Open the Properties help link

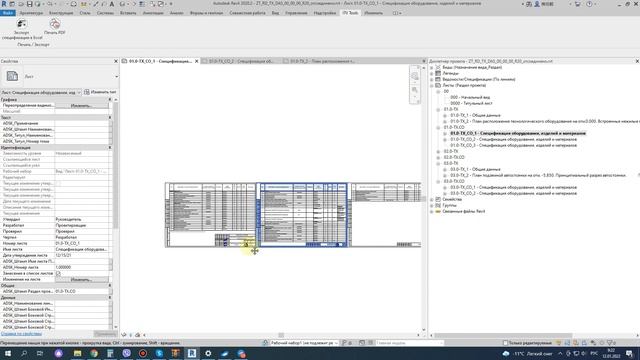(x=21, y=334)
